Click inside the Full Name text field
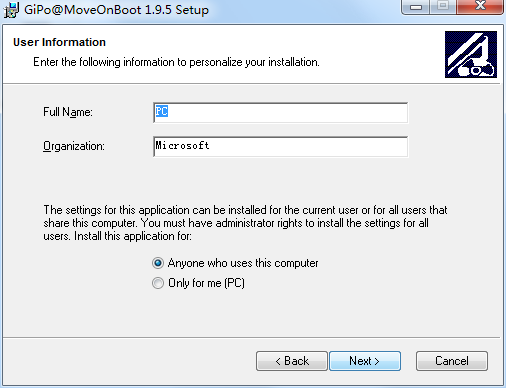The width and height of the screenshot is (506, 388). tap(280, 113)
